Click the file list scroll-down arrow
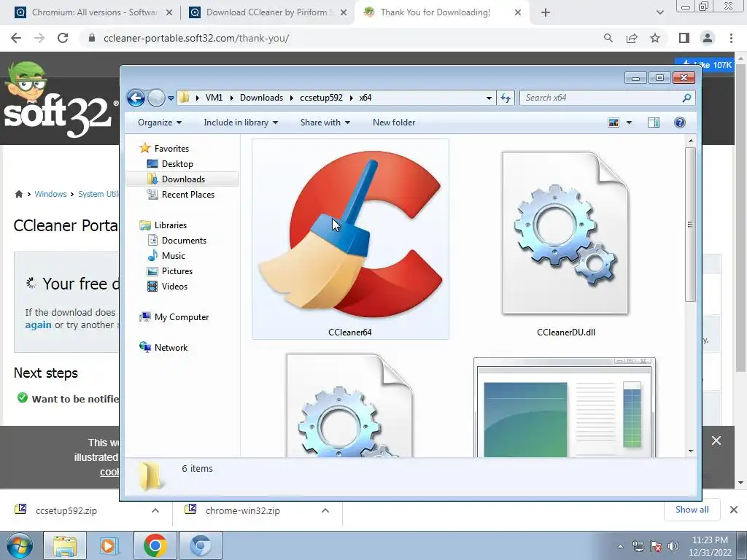Viewport: 747px width, 560px height. tap(691, 451)
